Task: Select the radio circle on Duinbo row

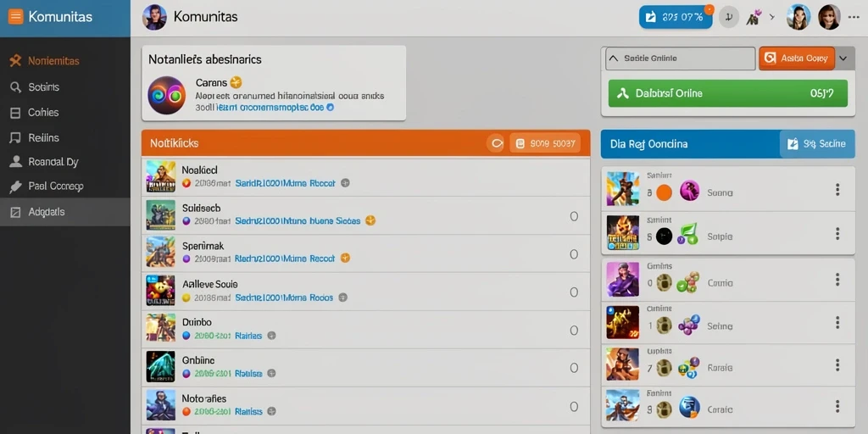Action: [574, 331]
